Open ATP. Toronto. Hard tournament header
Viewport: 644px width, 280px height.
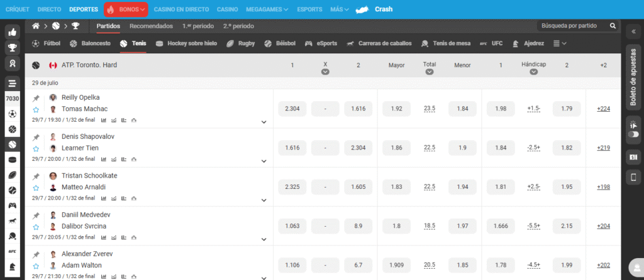(89, 65)
